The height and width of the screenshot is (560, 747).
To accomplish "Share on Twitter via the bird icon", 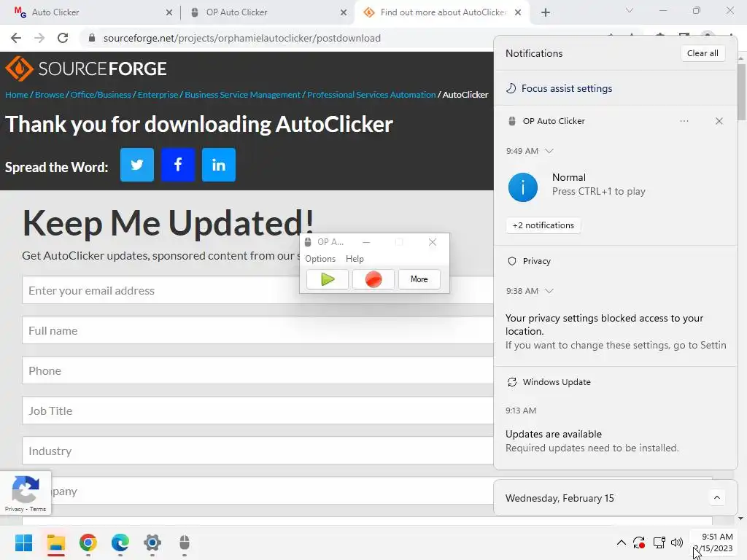I will coord(136,165).
